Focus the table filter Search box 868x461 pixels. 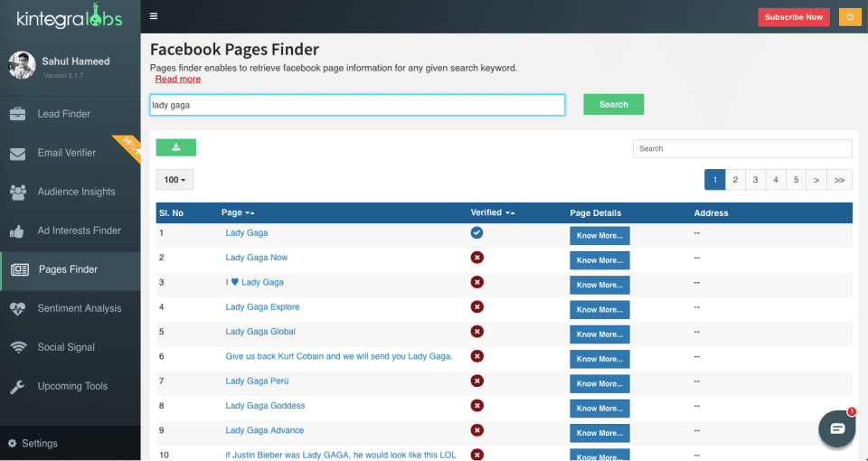click(x=742, y=148)
